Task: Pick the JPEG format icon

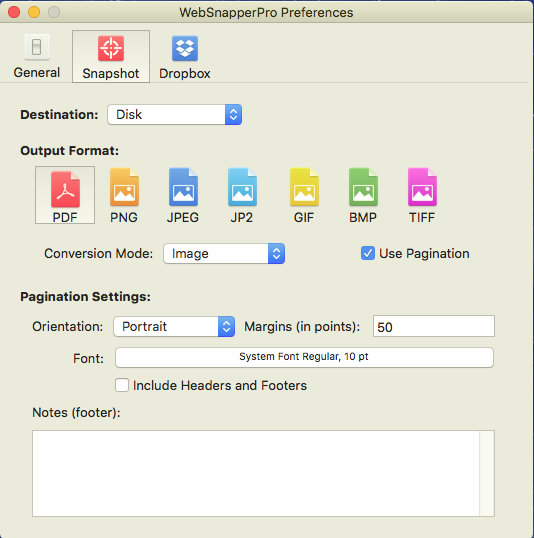Action: 183,195
